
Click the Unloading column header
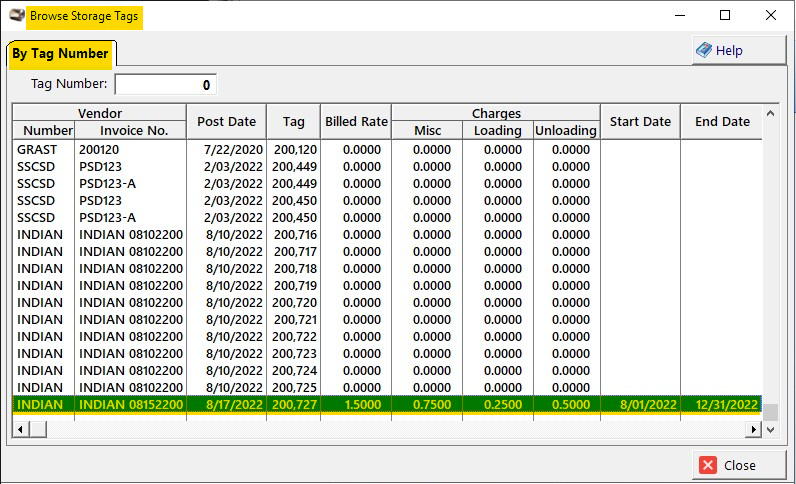[x=566, y=131]
